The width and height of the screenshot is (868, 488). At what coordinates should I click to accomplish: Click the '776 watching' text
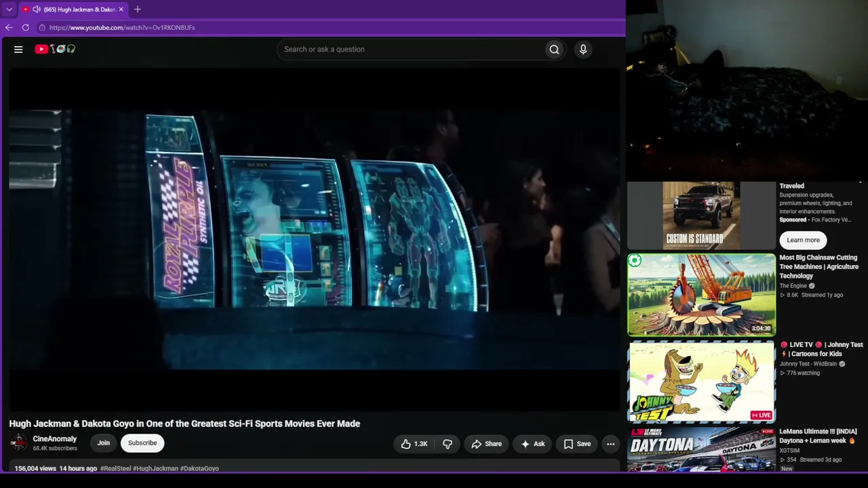pos(803,373)
